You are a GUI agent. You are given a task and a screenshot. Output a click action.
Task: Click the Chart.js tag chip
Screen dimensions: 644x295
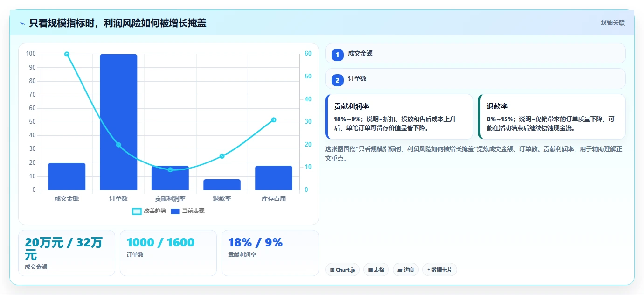(x=342, y=270)
